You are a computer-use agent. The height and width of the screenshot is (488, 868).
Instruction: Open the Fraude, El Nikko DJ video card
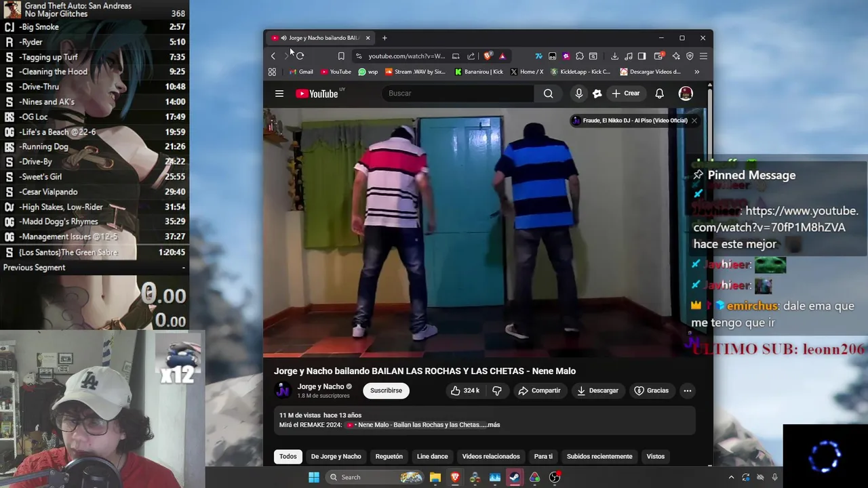(x=630, y=121)
